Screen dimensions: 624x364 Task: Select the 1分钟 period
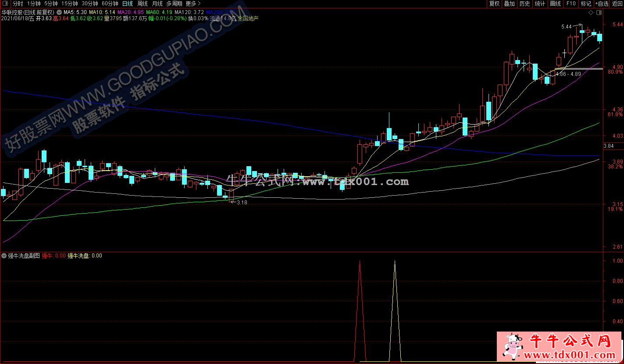(x=34, y=4)
